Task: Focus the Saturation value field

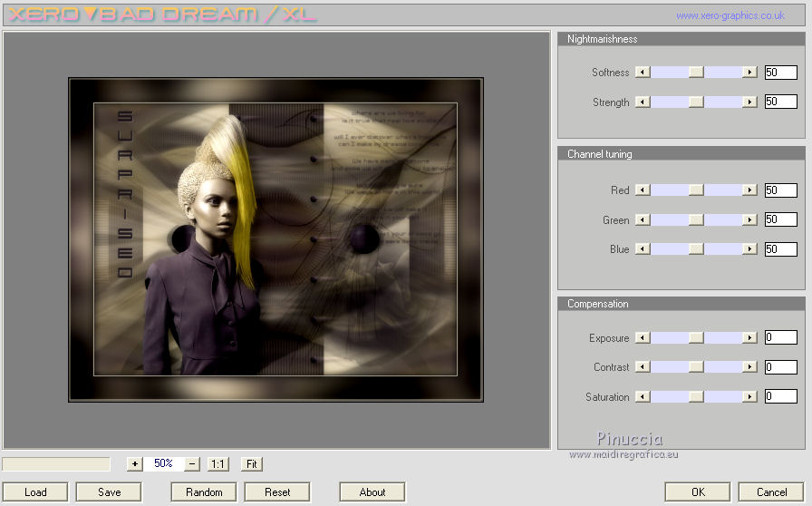Action: tap(781, 396)
